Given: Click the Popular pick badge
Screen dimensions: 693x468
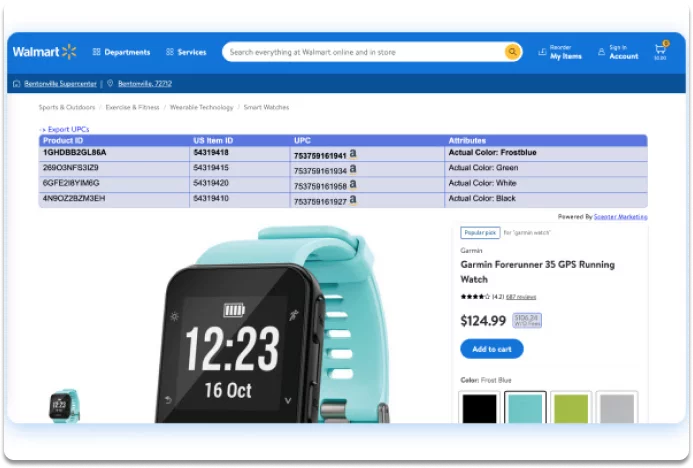Looking at the screenshot, I should 480,232.
